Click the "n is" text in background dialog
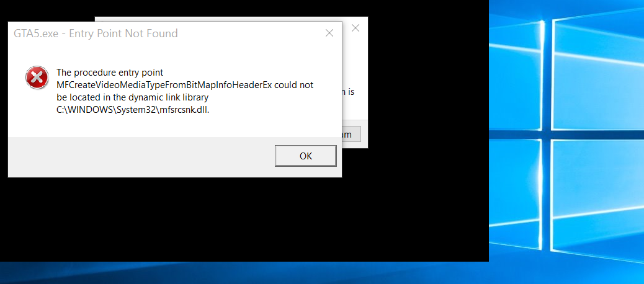 coord(348,92)
